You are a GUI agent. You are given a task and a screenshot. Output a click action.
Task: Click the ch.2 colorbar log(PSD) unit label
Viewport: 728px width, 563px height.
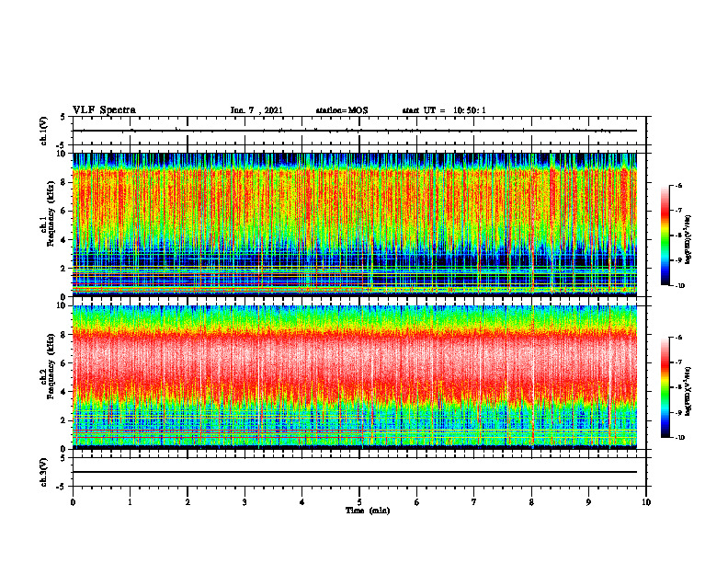pos(688,390)
